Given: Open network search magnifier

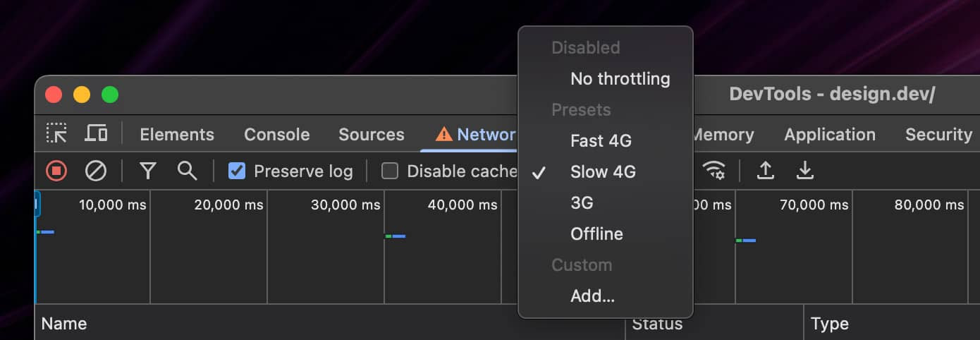Looking at the screenshot, I should coord(187,171).
